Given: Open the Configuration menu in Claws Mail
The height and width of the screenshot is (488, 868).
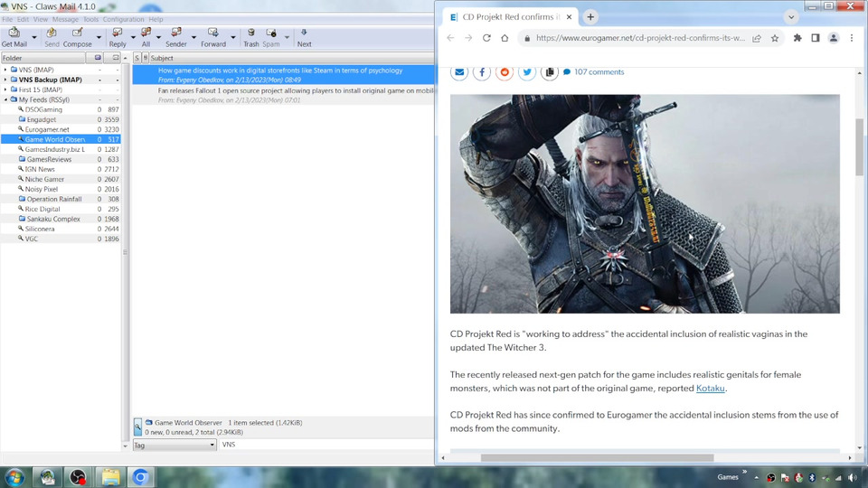Looking at the screenshot, I should [x=124, y=19].
